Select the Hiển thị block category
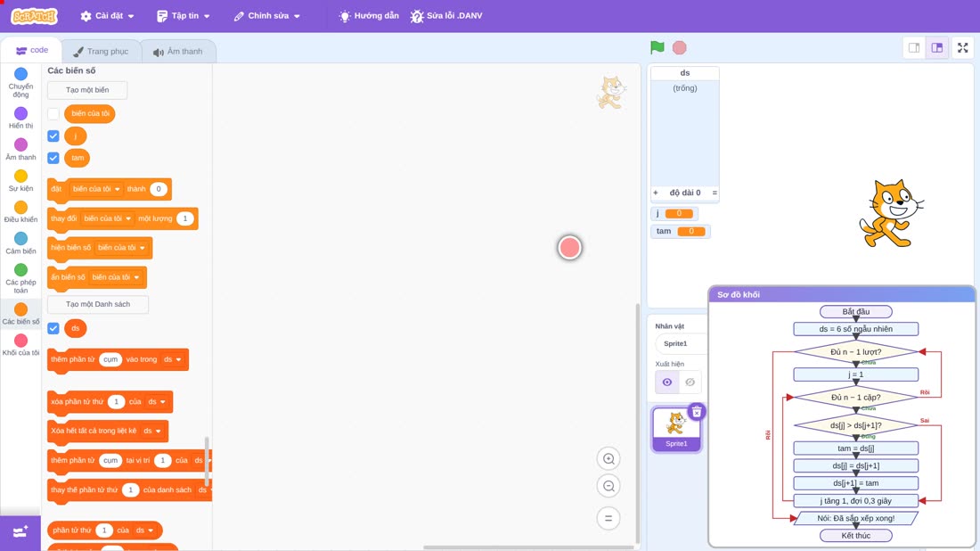 (20, 118)
